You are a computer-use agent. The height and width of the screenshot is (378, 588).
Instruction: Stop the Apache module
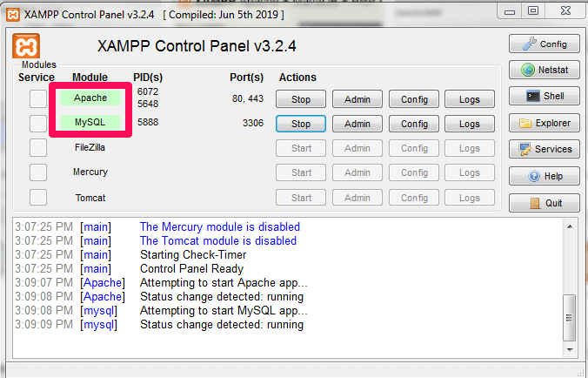click(301, 99)
